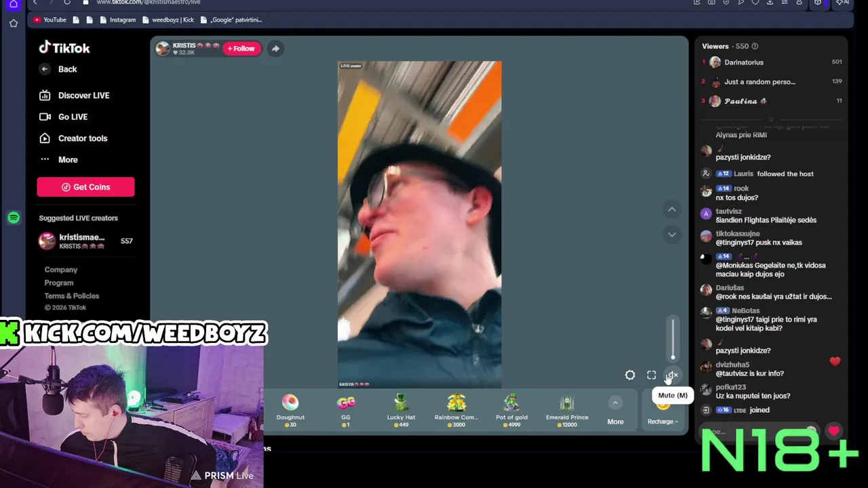Open the Program footer link
This screenshot has width=868, height=488.
point(59,283)
